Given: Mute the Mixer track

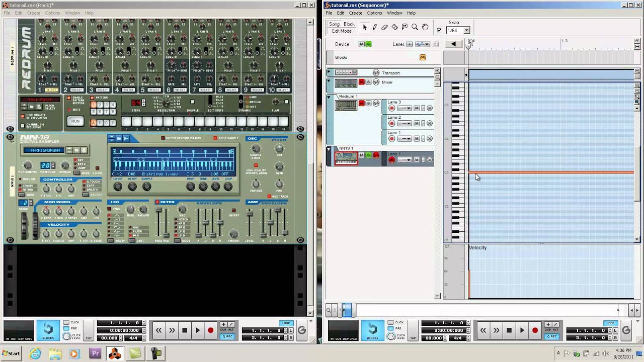Looking at the screenshot, I should 361,82.
